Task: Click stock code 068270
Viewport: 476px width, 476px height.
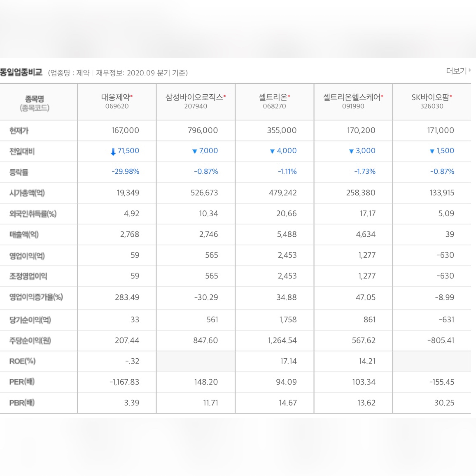Action: pyautogui.click(x=274, y=106)
